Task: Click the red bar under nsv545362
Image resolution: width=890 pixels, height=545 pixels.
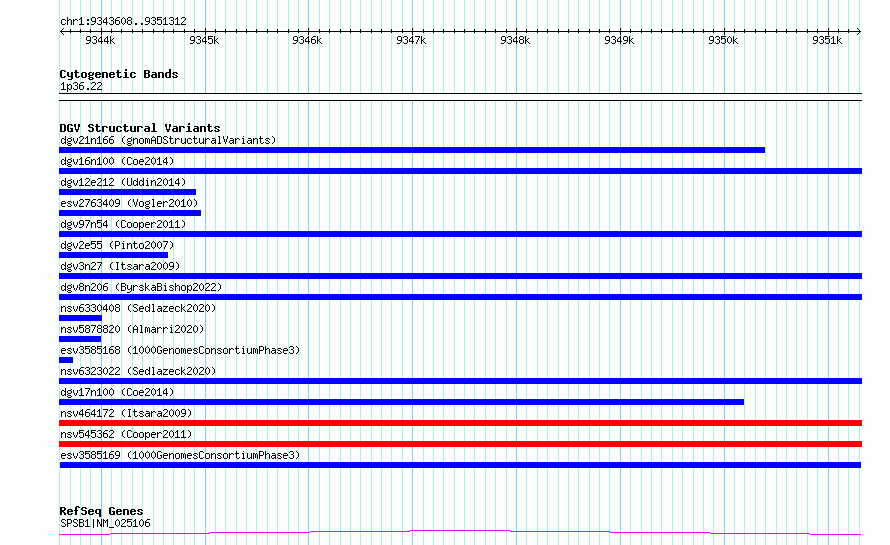Action: 460,445
